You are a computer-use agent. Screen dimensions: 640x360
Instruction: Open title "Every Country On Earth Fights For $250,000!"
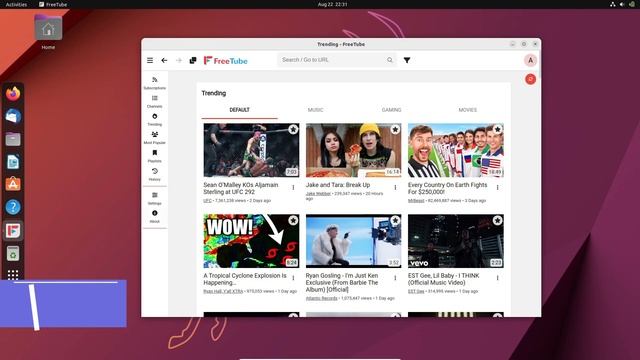[x=447, y=188]
